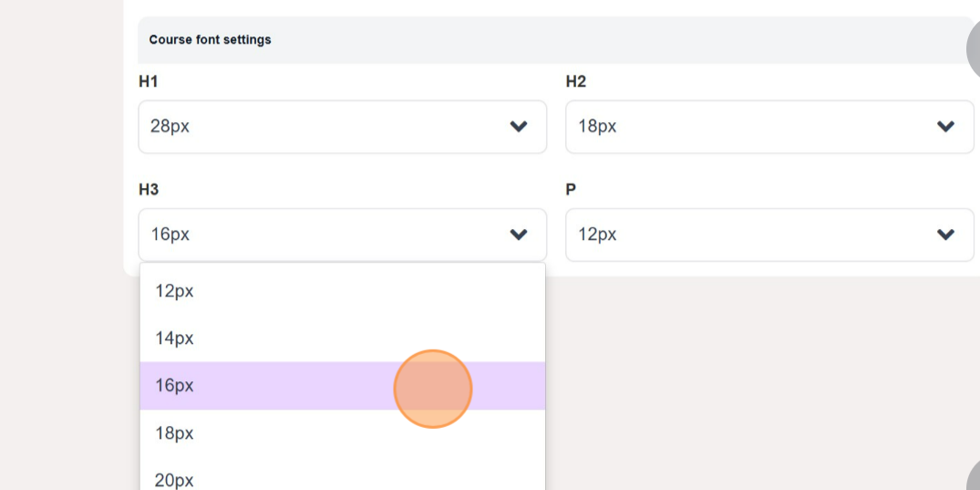Click the P dropdown chevron arrow
This screenshot has height=490, width=980.
point(945,235)
